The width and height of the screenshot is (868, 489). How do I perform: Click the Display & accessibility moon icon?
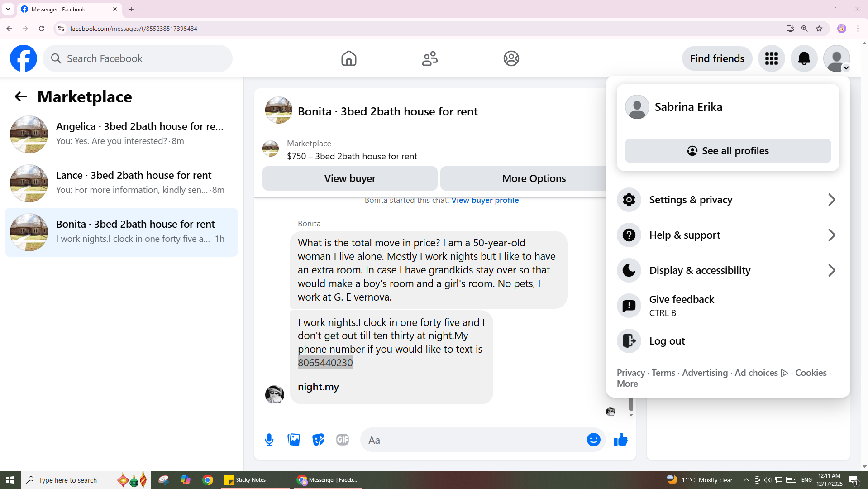[x=629, y=270]
